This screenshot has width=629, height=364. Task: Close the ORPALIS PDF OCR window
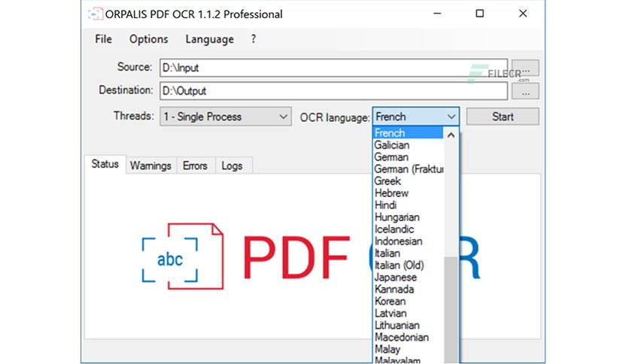(523, 14)
